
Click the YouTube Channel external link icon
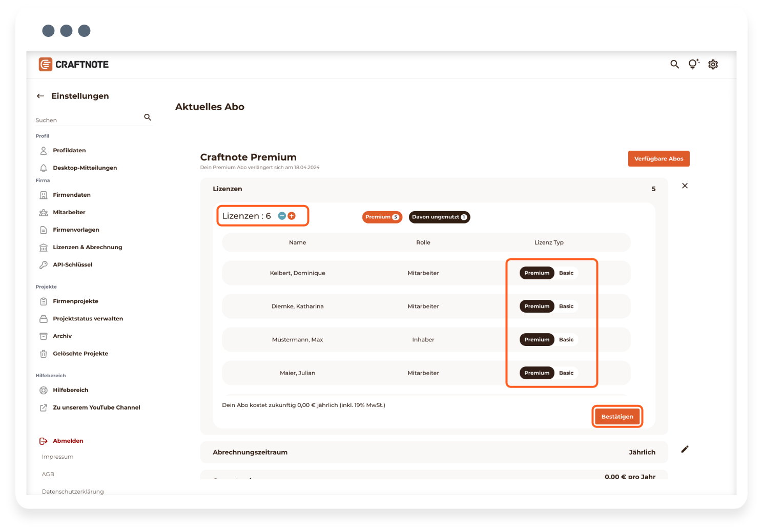click(x=44, y=407)
